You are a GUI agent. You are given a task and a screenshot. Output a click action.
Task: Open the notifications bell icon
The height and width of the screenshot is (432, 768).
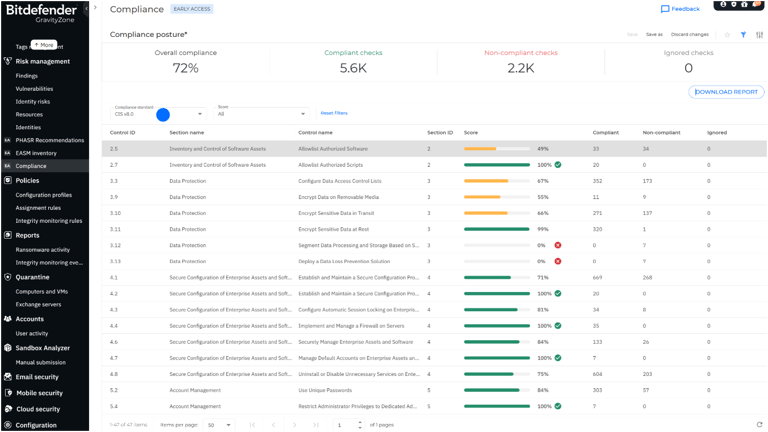756,5
